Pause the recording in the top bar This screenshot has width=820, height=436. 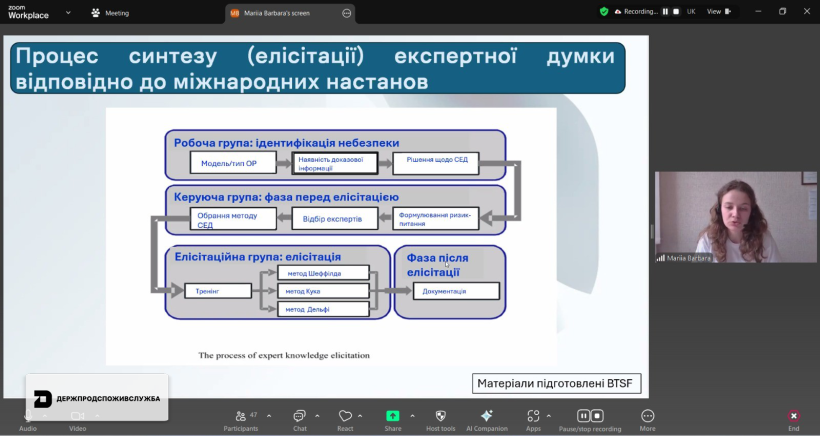(x=665, y=12)
